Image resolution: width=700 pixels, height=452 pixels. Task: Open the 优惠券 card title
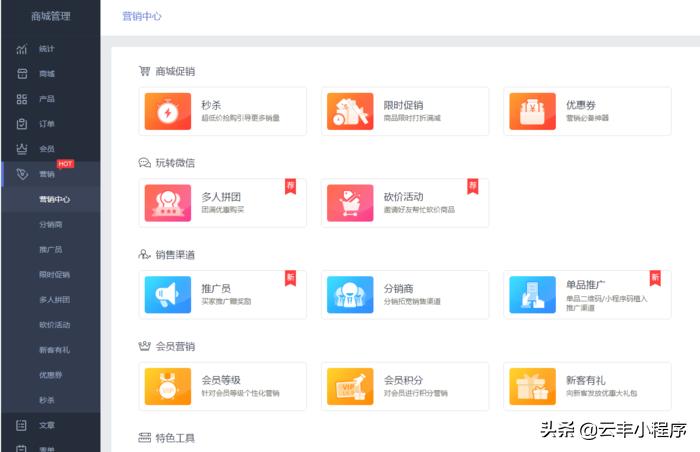581,105
